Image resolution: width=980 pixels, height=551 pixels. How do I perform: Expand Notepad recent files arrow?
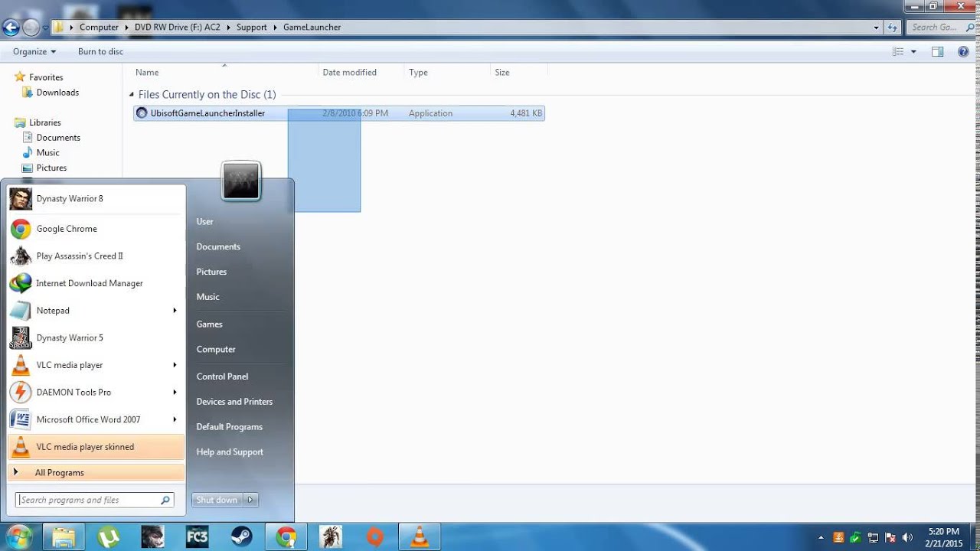(x=175, y=311)
